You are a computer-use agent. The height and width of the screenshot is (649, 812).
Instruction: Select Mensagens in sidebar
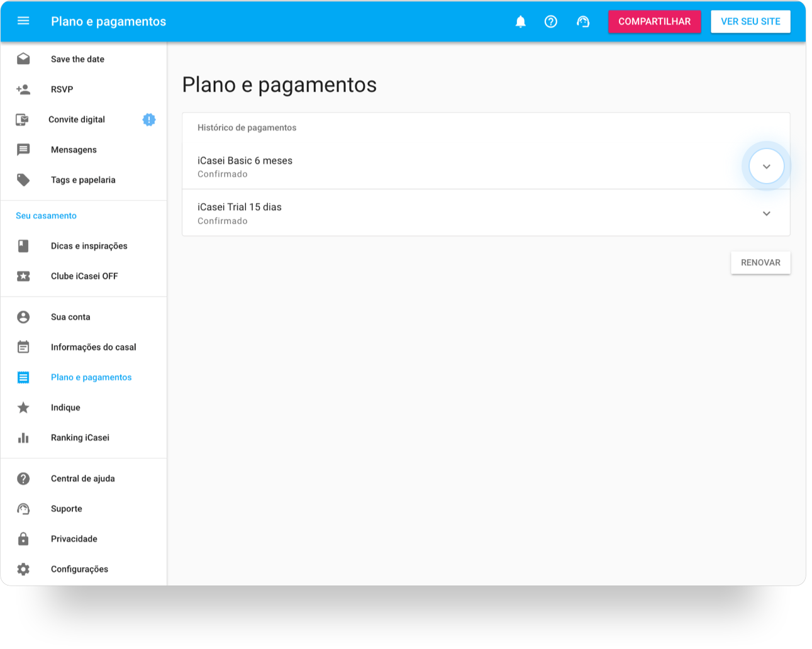[x=84, y=150]
